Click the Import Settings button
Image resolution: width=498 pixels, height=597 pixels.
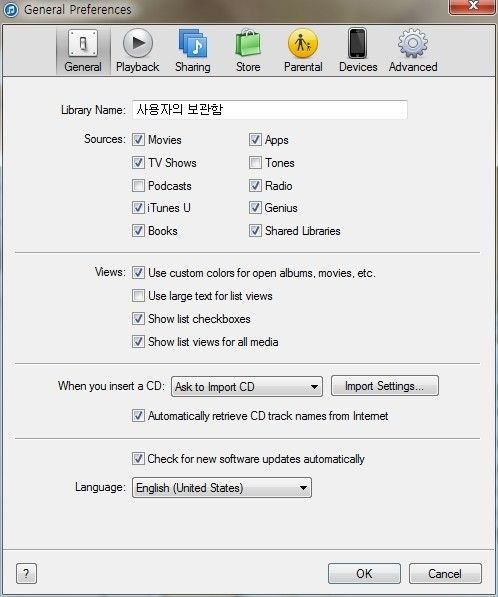(385, 386)
